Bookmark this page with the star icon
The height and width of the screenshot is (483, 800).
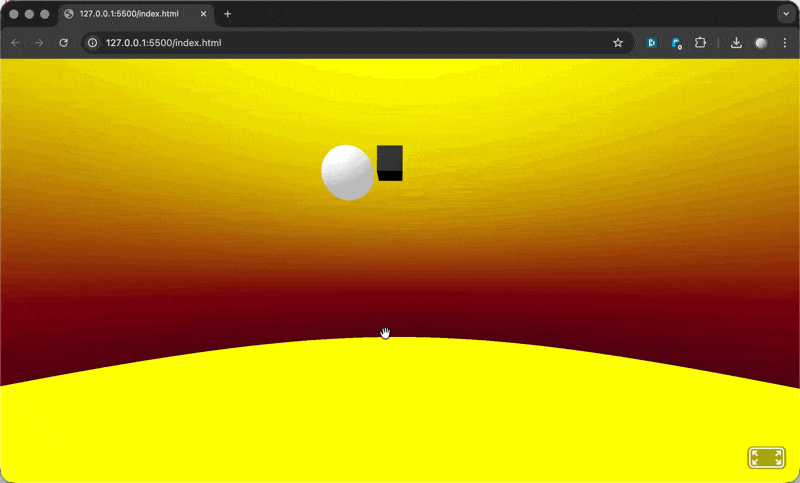(618, 43)
